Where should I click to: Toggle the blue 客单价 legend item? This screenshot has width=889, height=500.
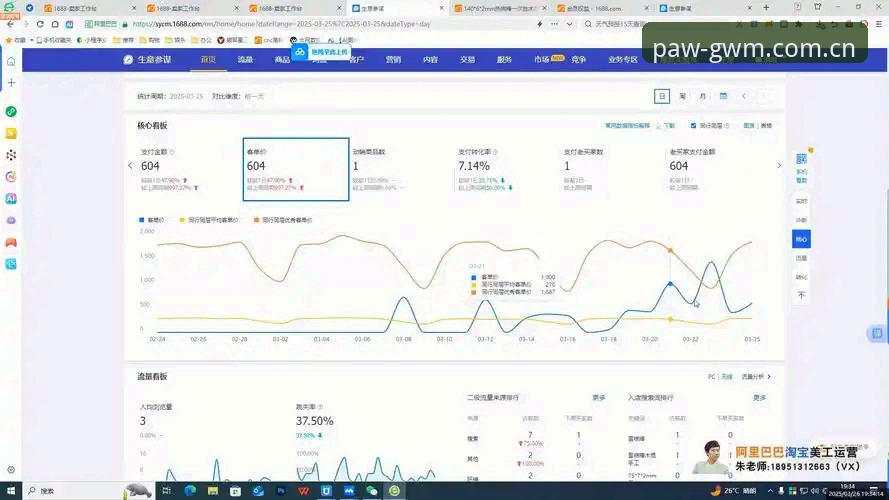151,220
